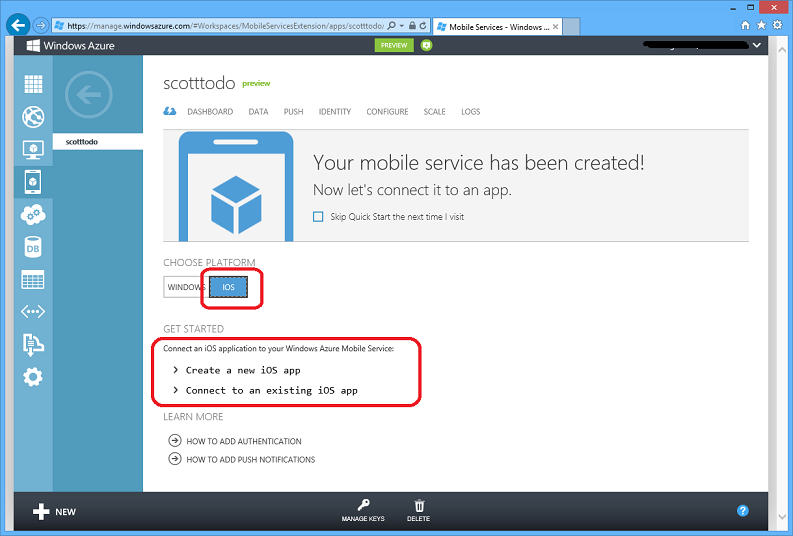Open browser tools gear icon
The image size is (793, 536).
(x=777, y=25)
